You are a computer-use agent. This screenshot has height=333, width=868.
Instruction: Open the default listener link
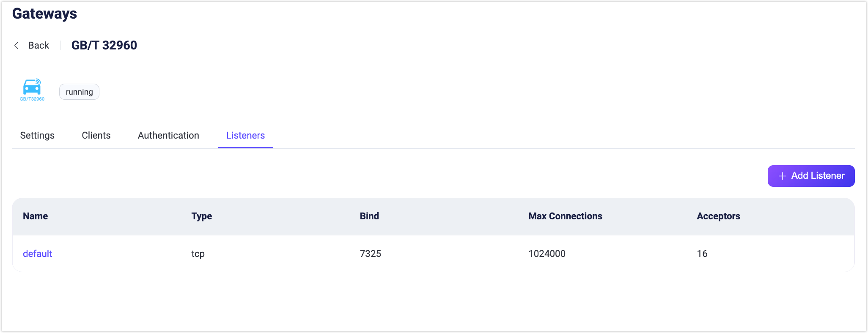(38, 254)
